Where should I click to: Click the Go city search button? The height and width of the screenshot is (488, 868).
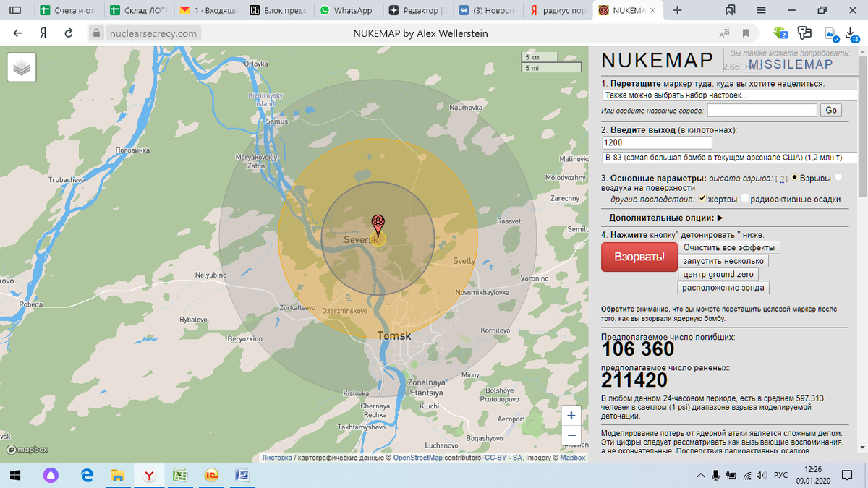click(x=831, y=110)
